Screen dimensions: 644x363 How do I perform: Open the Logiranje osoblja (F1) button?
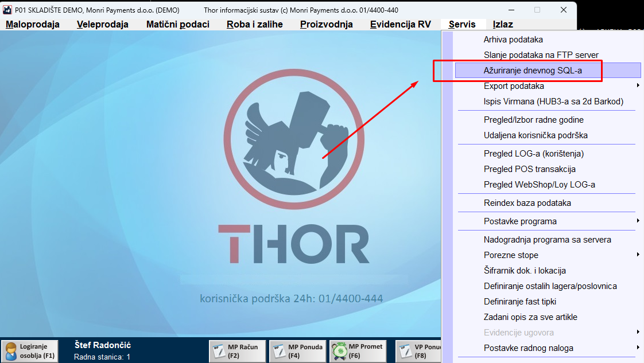click(x=30, y=351)
